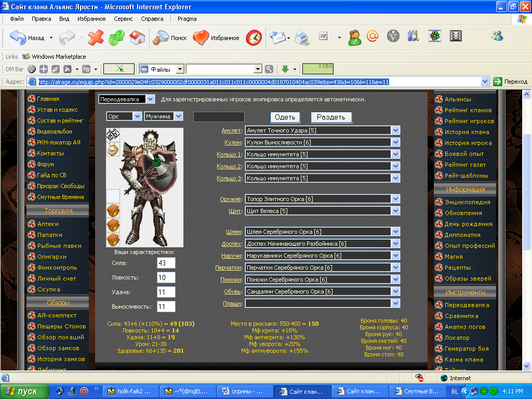Click the Оружие: label link
The image size is (532, 399).
point(231,199)
